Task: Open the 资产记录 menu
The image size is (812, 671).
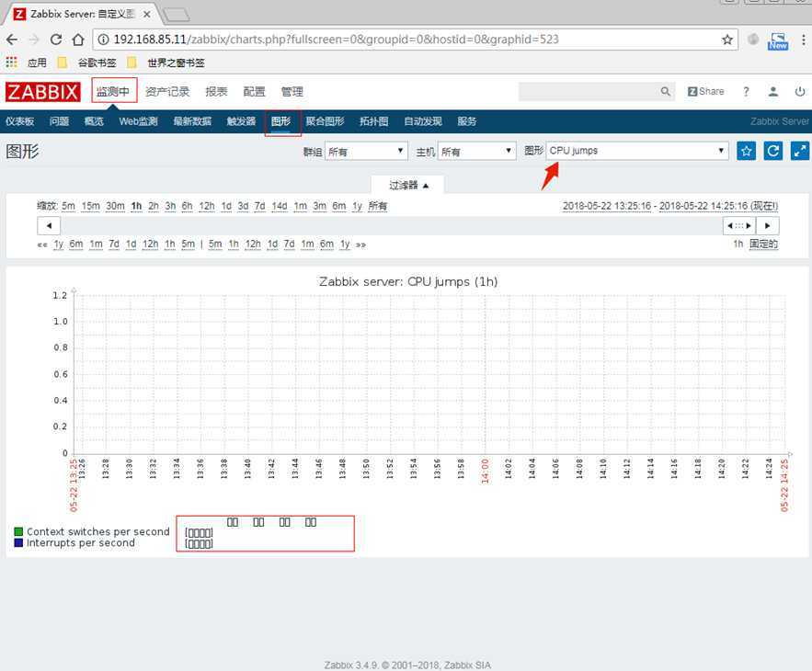Action: [167, 92]
